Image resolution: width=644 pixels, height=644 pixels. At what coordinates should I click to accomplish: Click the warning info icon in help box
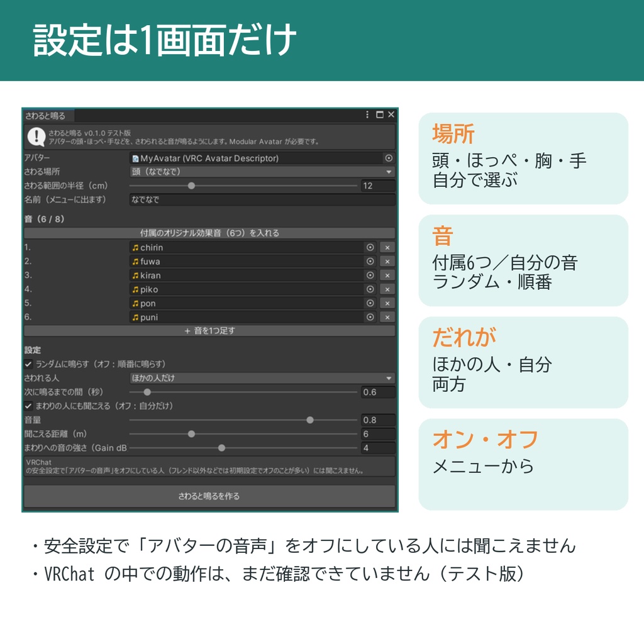pyautogui.click(x=36, y=136)
